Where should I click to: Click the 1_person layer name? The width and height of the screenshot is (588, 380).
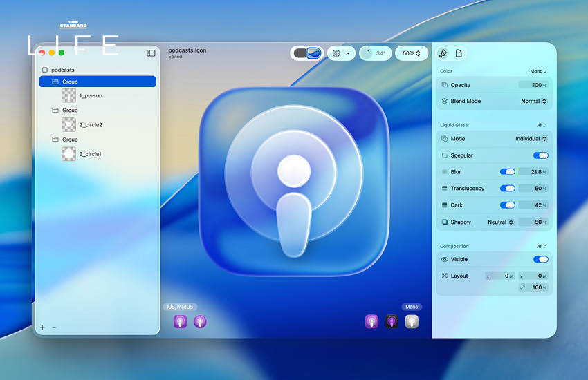pos(91,96)
